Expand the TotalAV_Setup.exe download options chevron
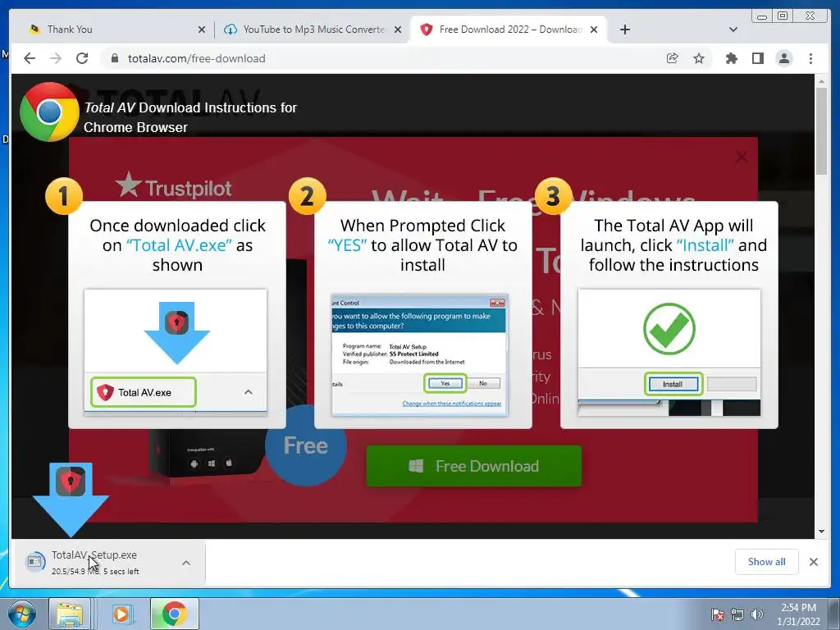Viewport: 840px width, 630px height. pyautogui.click(x=186, y=563)
